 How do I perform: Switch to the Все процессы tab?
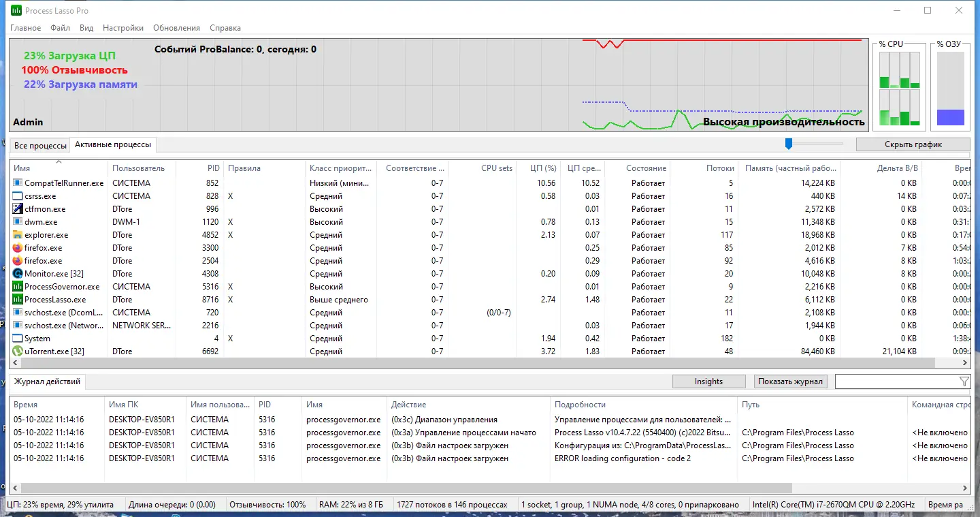click(x=40, y=146)
